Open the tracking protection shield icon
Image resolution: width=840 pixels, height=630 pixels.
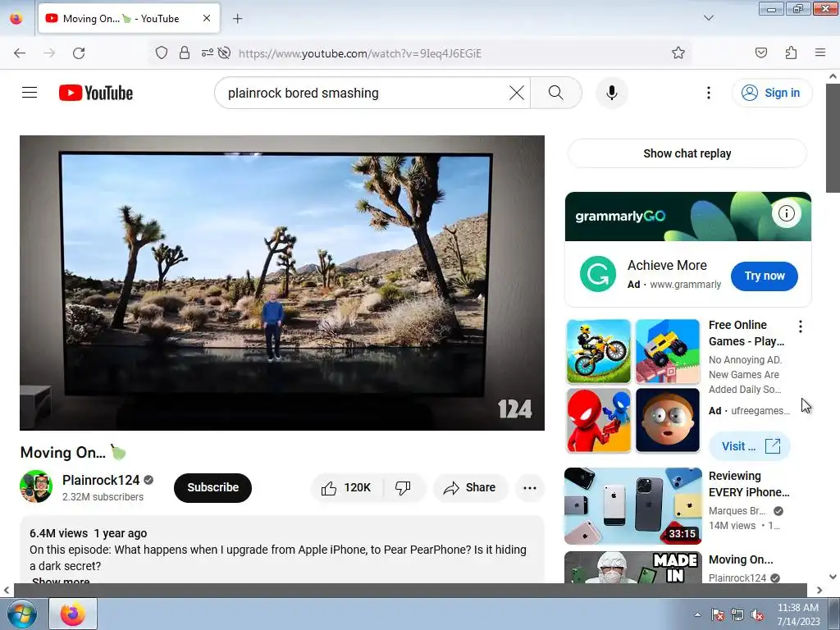pos(162,53)
